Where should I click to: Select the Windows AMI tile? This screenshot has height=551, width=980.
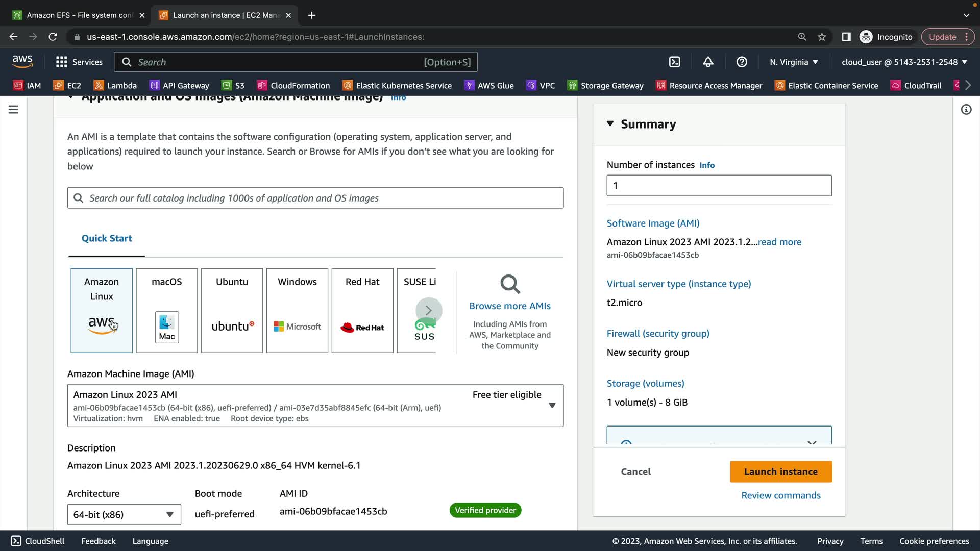[297, 310]
